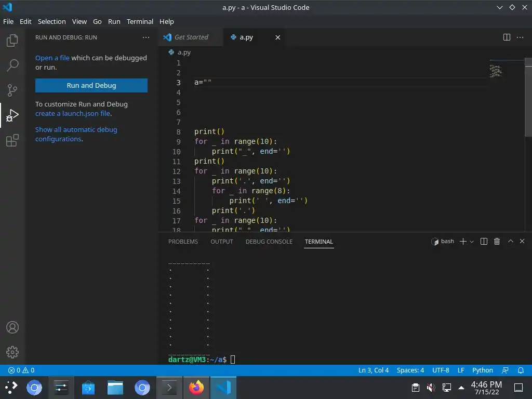Screen dimensions: 532x399
Task: Open the application launcher in taskbar
Action: pyautogui.click(x=11, y=388)
